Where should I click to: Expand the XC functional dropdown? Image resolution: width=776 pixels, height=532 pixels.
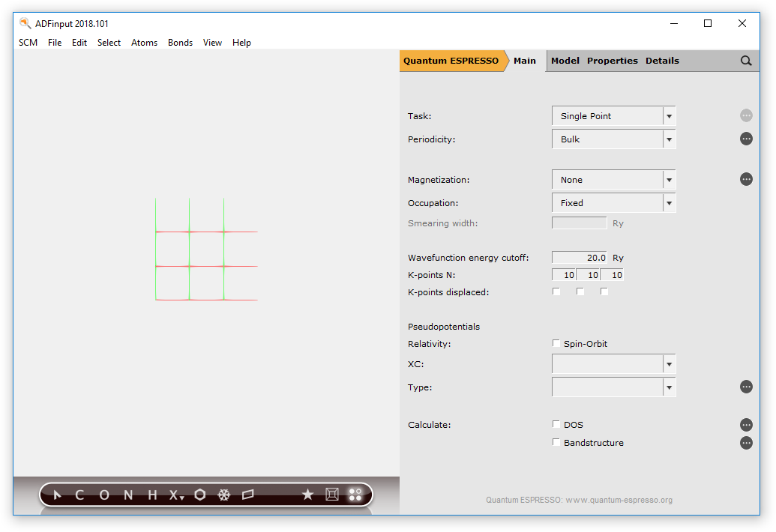pos(613,364)
